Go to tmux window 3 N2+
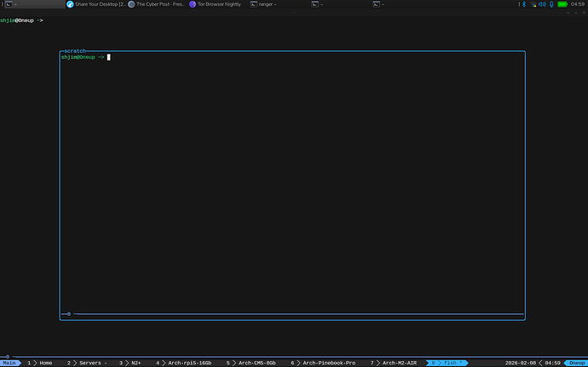The height and width of the screenshot is (367, 588). click(x=131, y=363)
